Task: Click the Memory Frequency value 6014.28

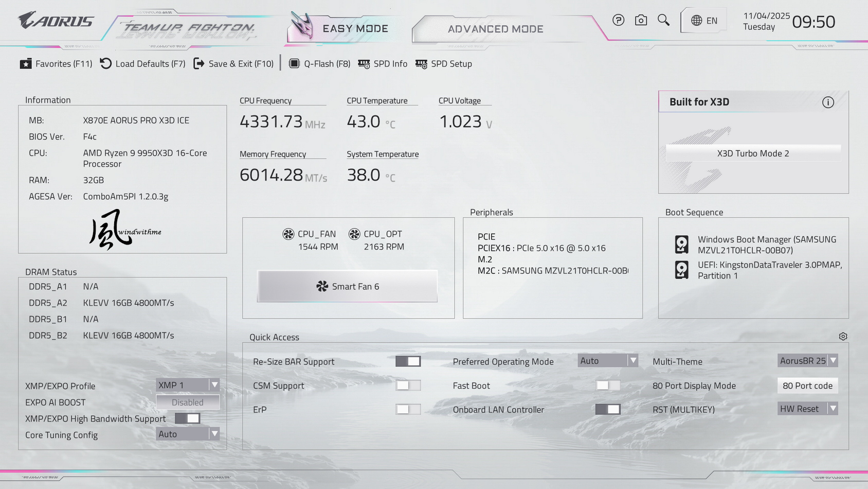Action: 271,175
